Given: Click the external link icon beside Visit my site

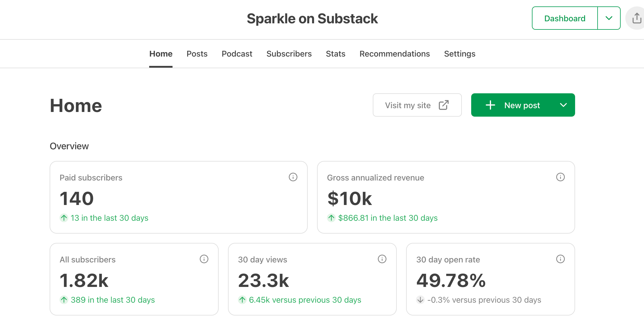Looking at the screenshot, I should click(443, 105).
